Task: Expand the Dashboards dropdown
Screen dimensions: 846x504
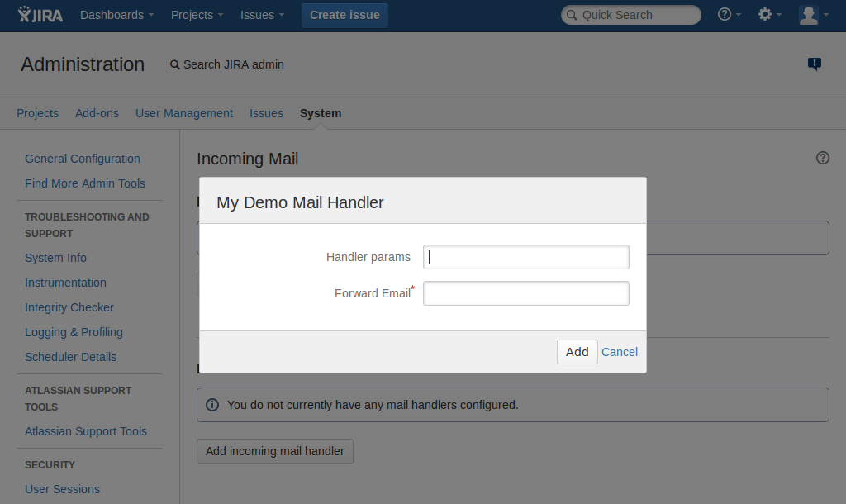Action: pyautogui.click(x=116, y=15)
